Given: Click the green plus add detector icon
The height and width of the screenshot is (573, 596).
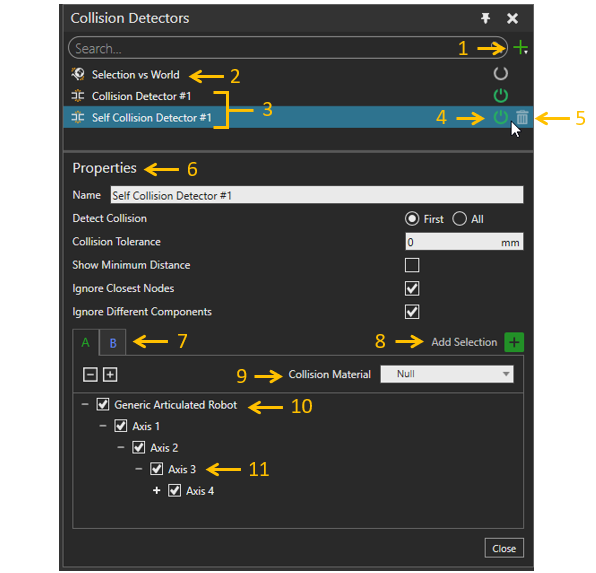Looking at the screenshot, I should point(520,48).
